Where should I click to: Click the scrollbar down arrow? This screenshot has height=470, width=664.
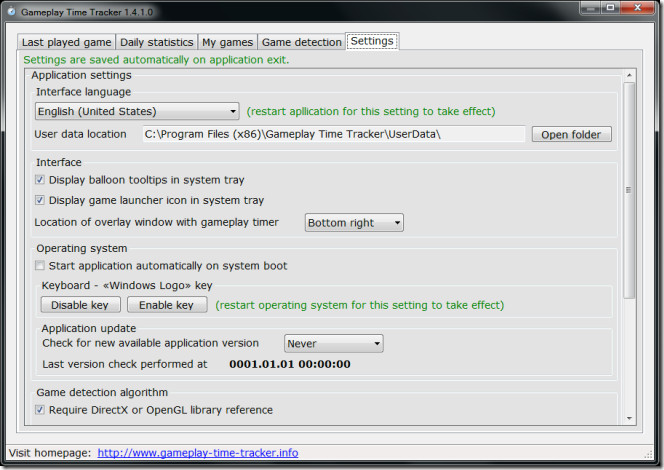(629, 418)
